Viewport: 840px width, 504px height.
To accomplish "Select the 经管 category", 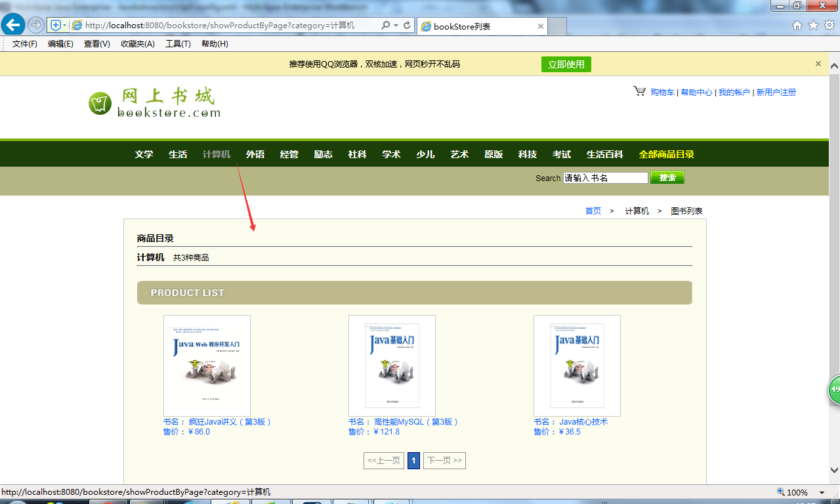I will tap(289, 154).
